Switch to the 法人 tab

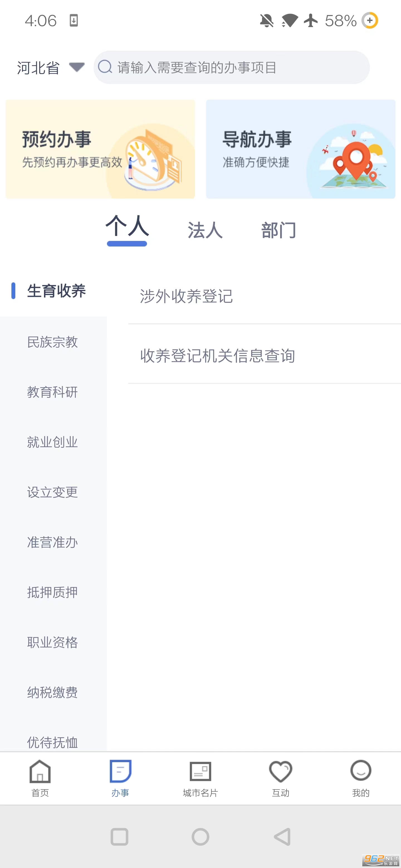(205, 230)
